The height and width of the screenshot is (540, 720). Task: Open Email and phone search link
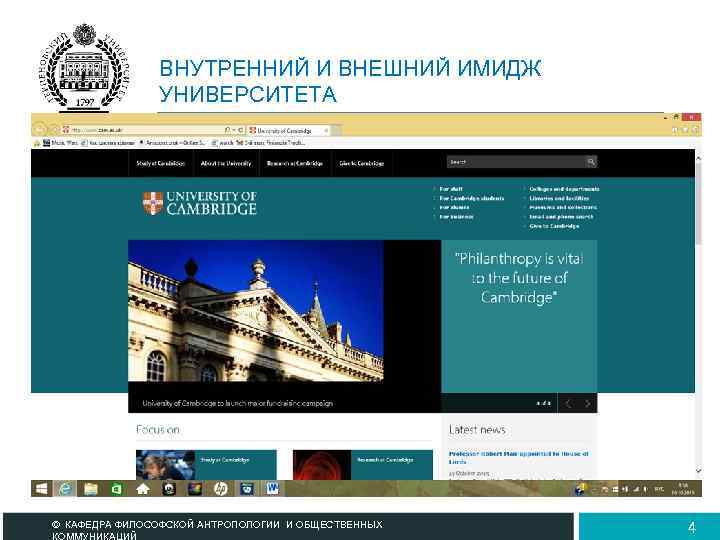point(561,217)
